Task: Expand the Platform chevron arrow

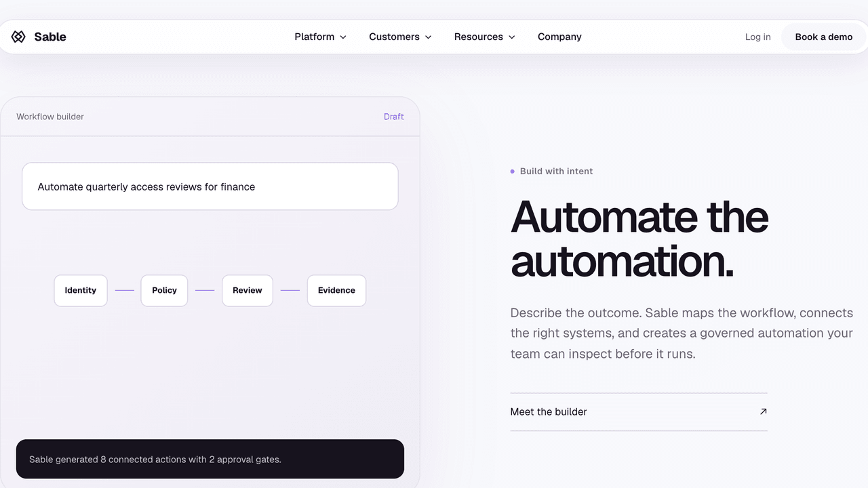Action: 343,37
